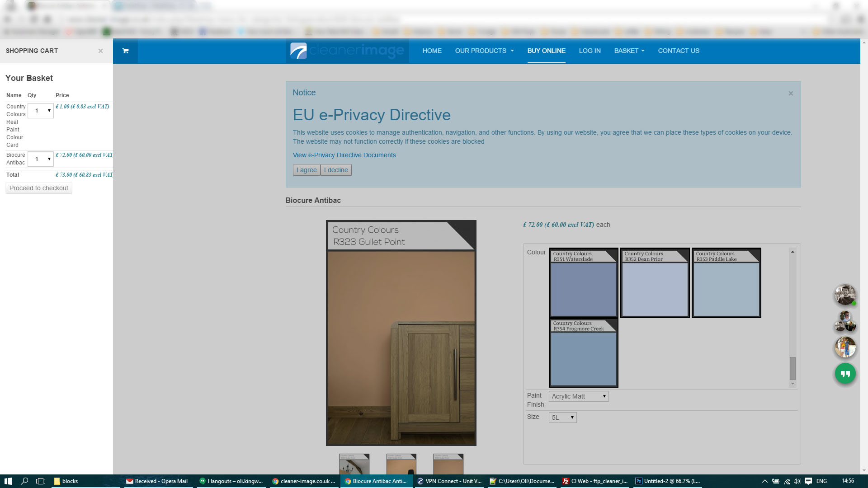Open the Size 5L dropdown
The width and height of the screenshot is (868, 488).
click(x=562, y=418)
